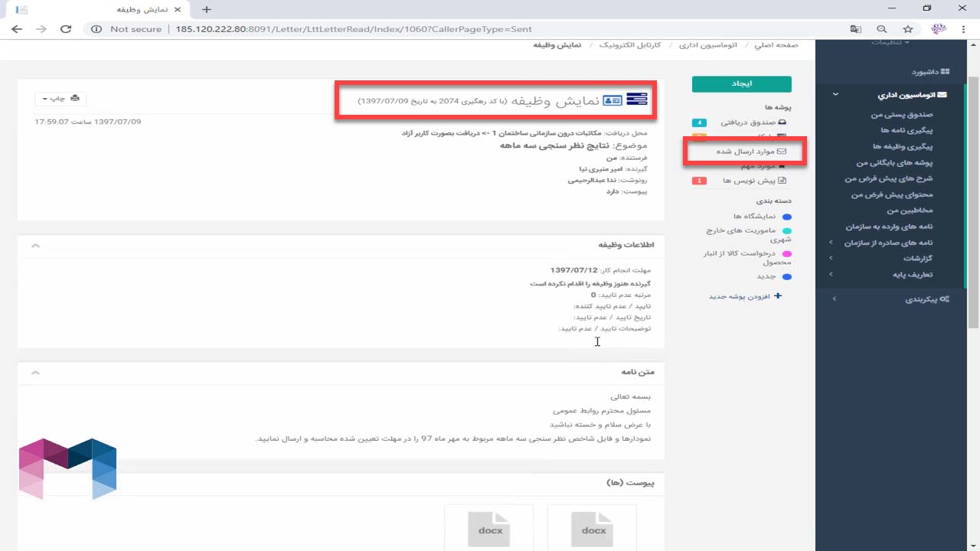Collapse the اتوماسیون اداری sidebar section

[x=835, y=96]
